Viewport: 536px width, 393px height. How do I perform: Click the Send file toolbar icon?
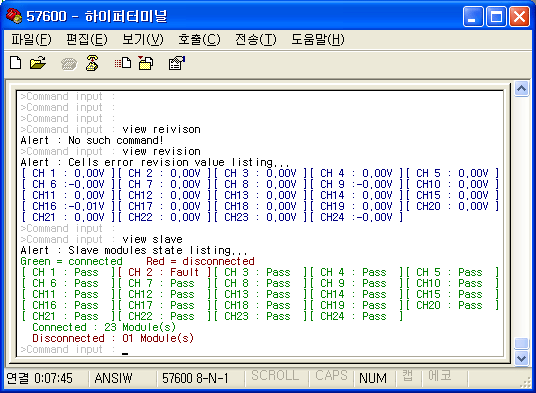(x=123, y=63)
